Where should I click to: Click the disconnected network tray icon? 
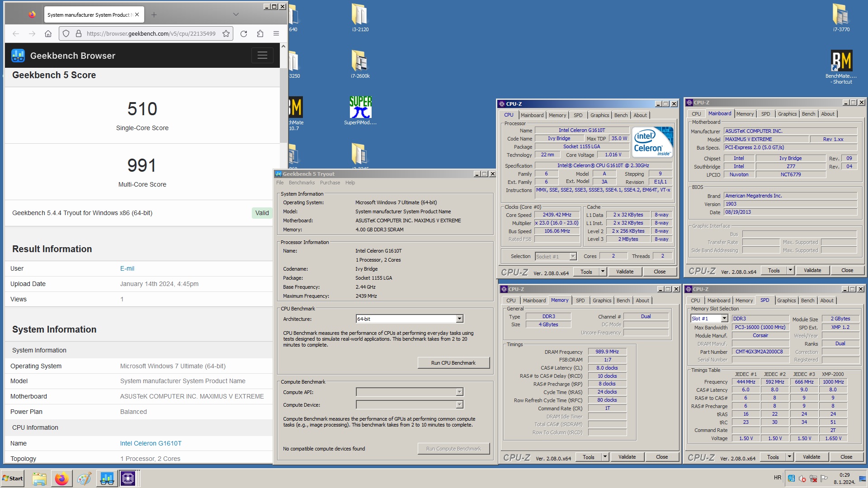tap(813, 479)
